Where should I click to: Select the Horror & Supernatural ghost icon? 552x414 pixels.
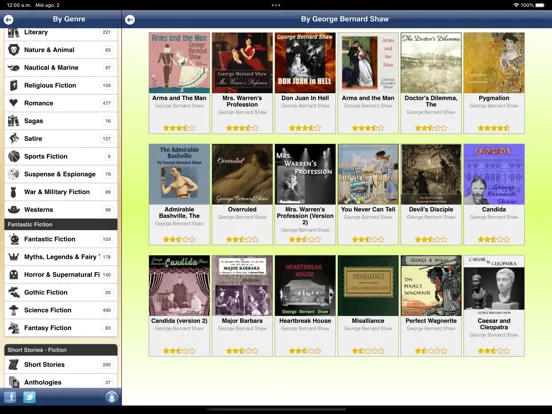[x=14, y=275]
